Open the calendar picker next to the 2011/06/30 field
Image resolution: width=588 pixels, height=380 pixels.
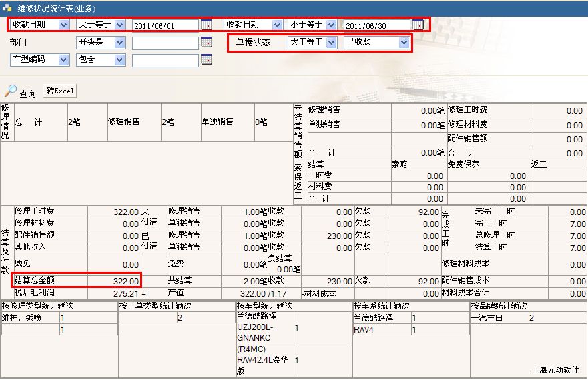[x=418, y=25]
